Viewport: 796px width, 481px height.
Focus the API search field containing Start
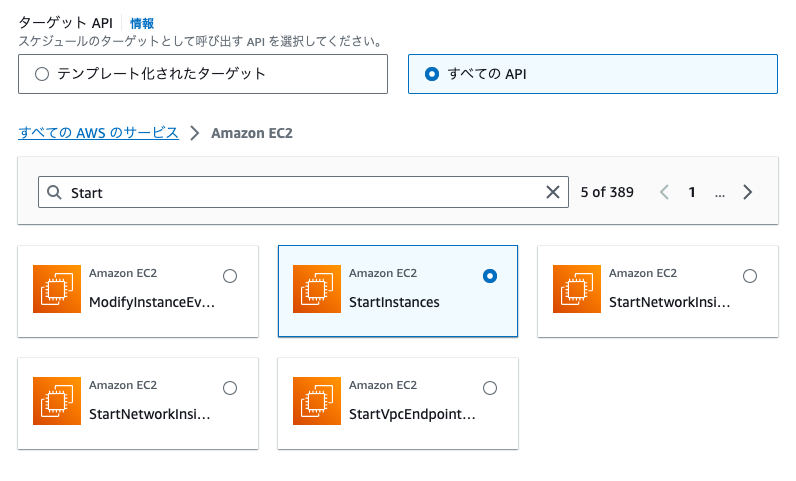(x=303, y=192)
